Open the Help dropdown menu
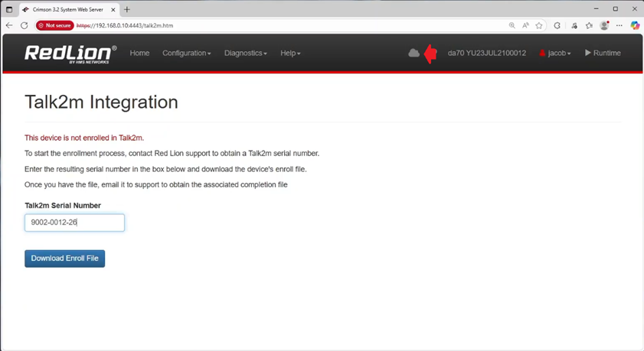This screenshot has height=351, width=644. (290, 53)
